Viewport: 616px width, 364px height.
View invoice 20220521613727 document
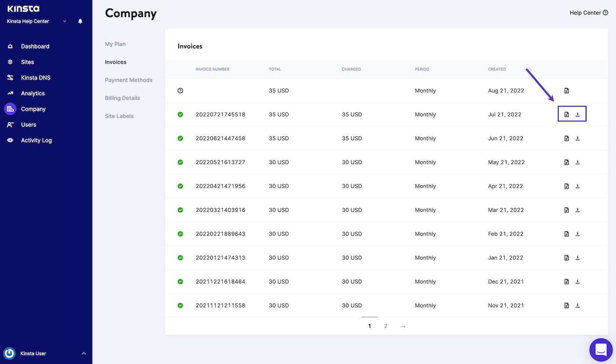click(567, 162)
